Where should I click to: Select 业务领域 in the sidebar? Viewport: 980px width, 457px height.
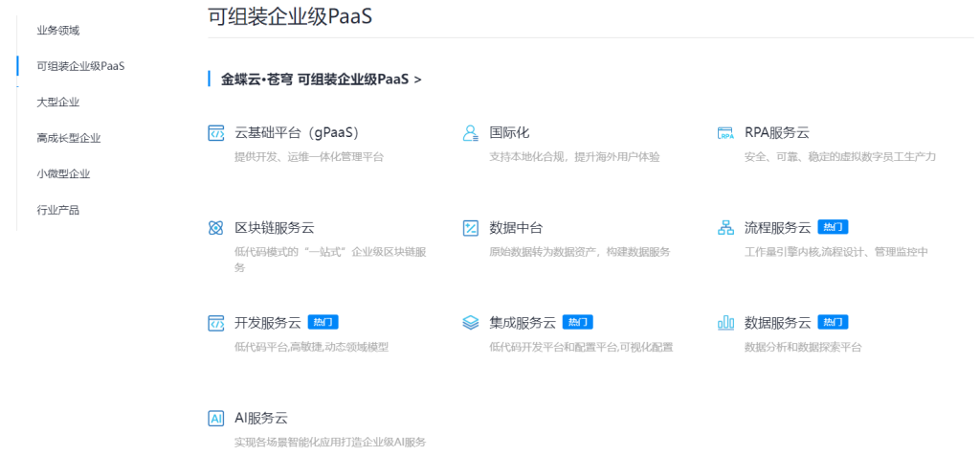[x=58, y=30]
